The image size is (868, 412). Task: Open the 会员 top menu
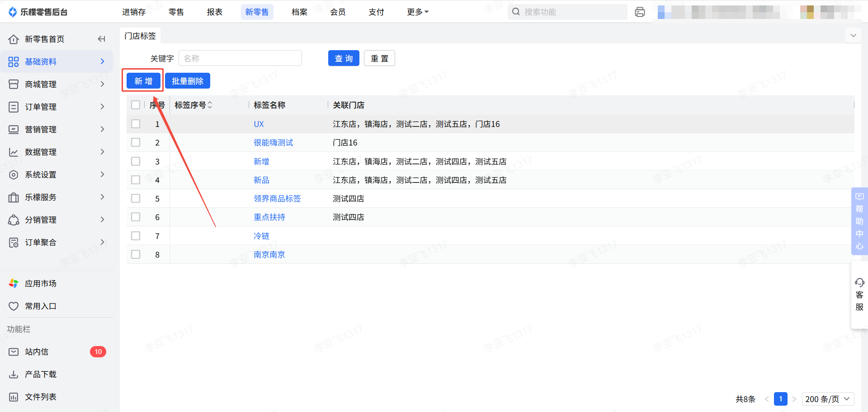[338, 12]
